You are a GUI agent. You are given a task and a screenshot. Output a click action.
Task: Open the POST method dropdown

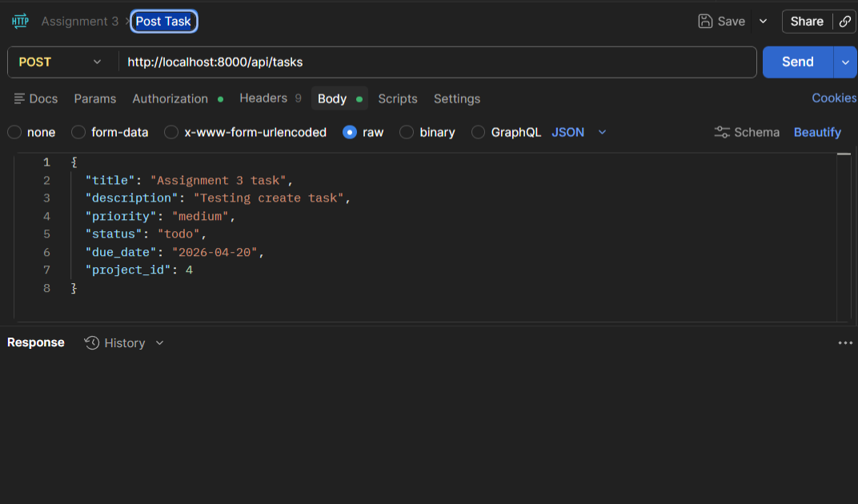click(60, 62)
